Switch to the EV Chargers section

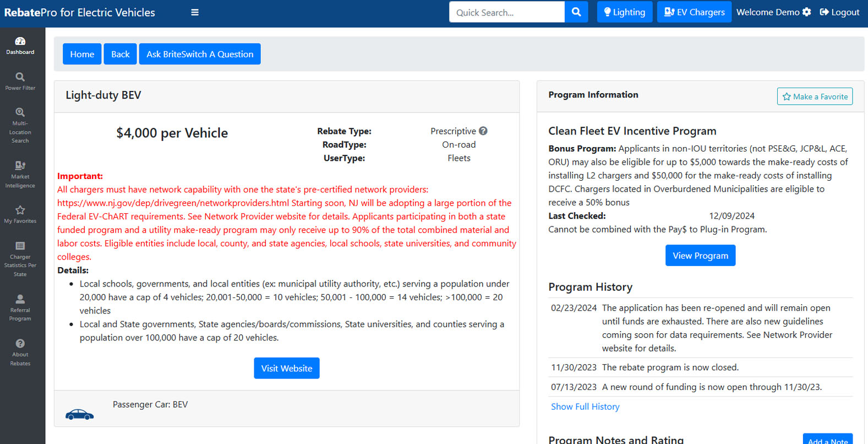click(x=694, y=12)
